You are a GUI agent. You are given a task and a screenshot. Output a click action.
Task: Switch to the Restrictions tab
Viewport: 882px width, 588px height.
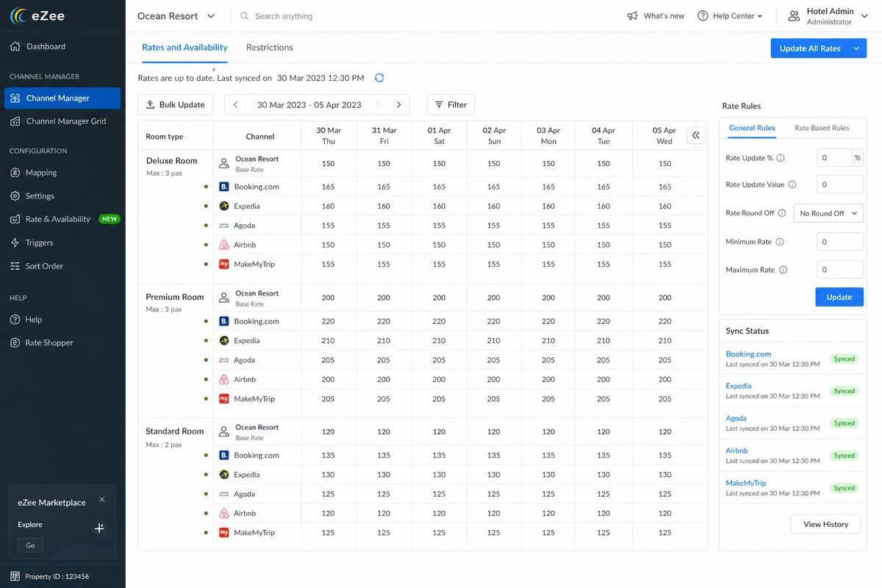(x=270, y=48)
